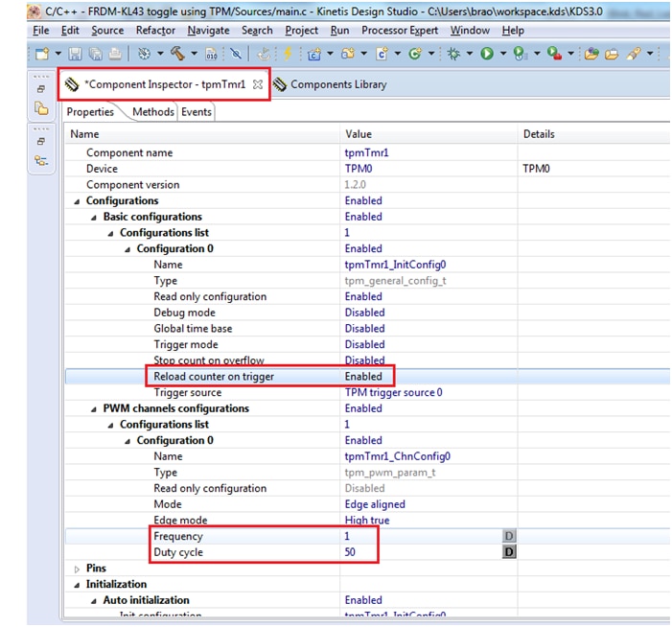672x627 pixels.
Task: Click the New C source file icon
Action: [382, 54]
